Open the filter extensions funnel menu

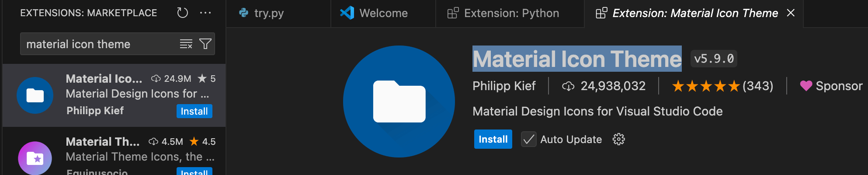205,44
